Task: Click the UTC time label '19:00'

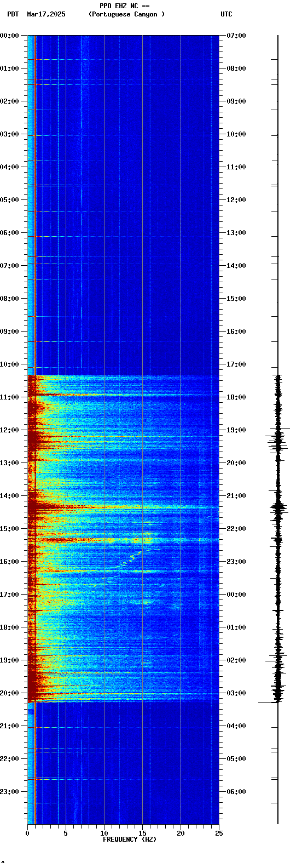Action: click(x=236, y=430)
